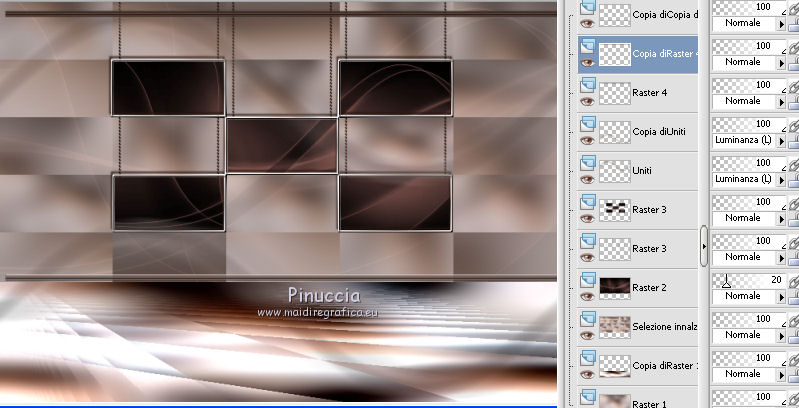This screenshot has width=799, height=408.
Task: Click the layer type icon of Copia diUniti
Action: [588, 123]
